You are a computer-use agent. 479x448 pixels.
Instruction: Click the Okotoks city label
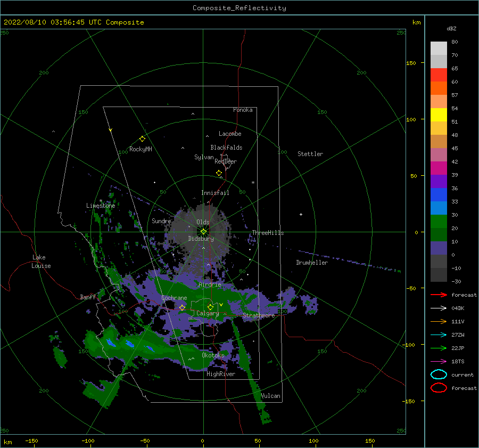213,355
